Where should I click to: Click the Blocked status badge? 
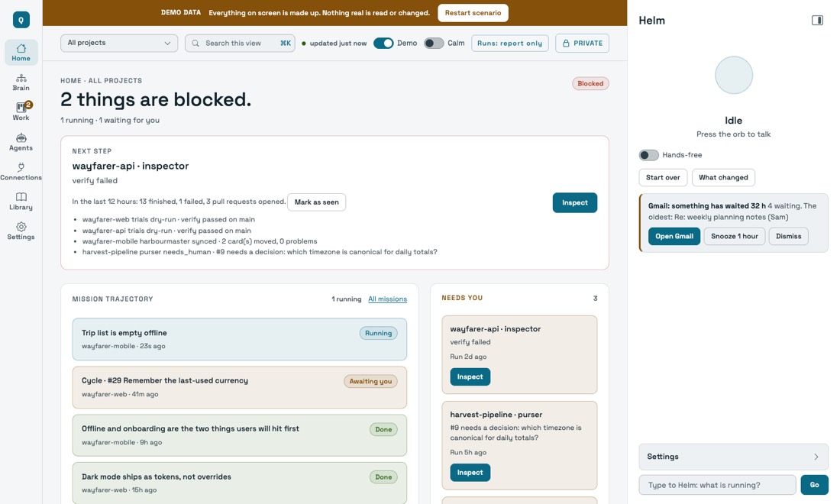[590, 83]
